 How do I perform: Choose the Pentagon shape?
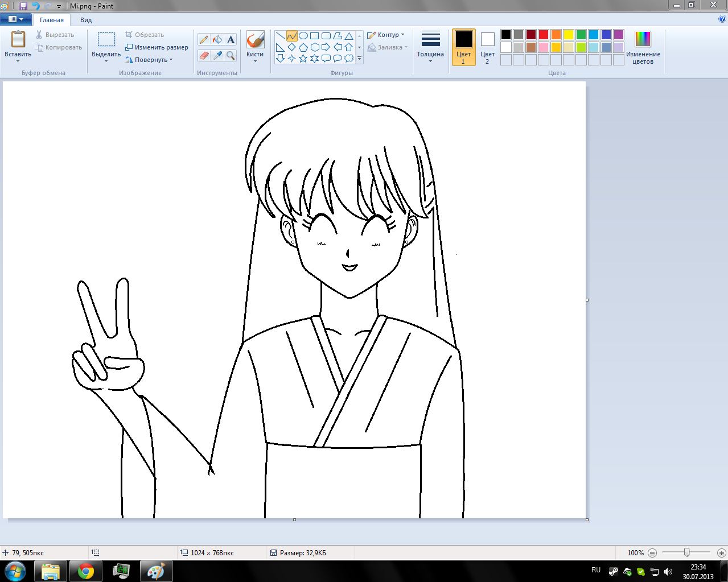(303, 47)
